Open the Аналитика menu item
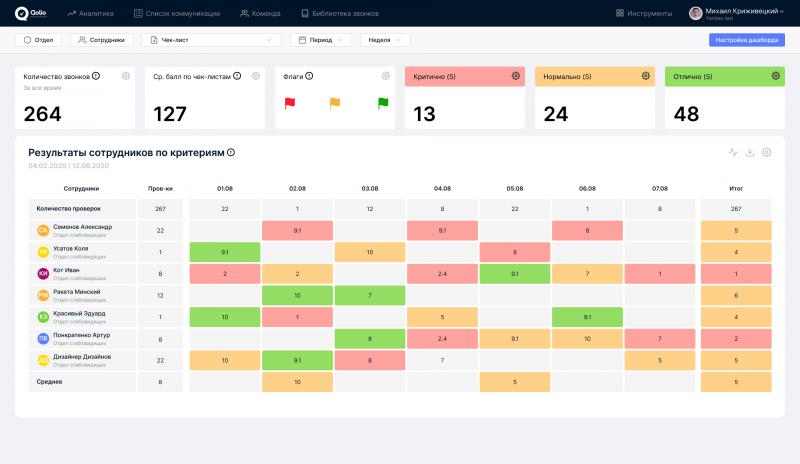The width and height of the screenshot is (800, 464). 90,13
